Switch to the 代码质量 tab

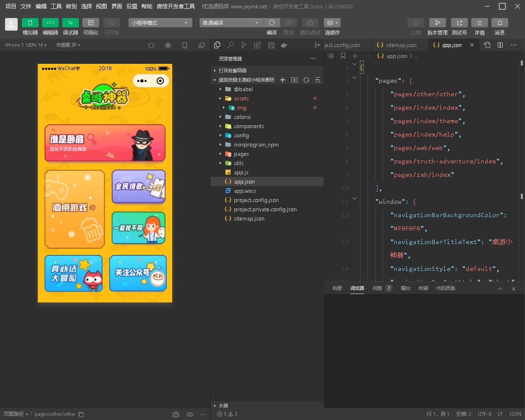pos(446,288)
